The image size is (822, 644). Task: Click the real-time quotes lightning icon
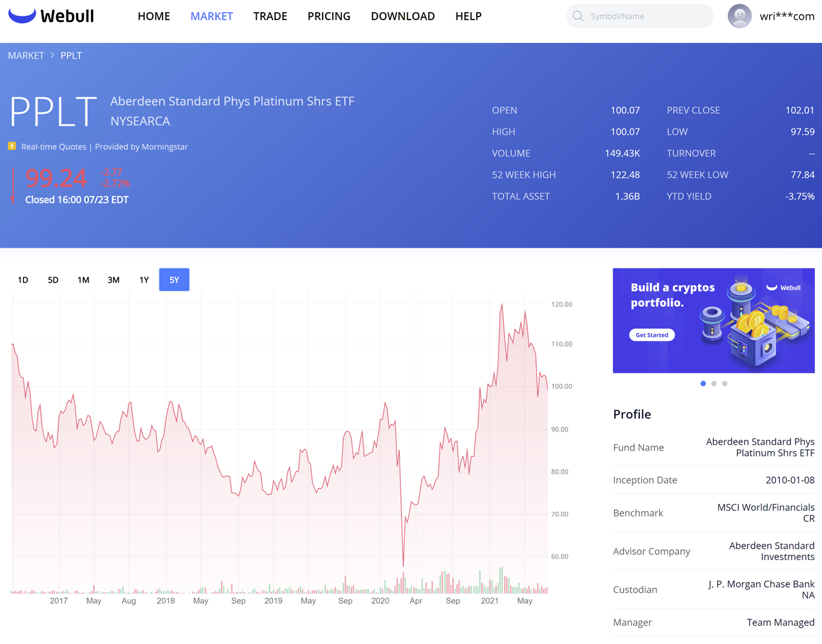(x=12, y=146)
